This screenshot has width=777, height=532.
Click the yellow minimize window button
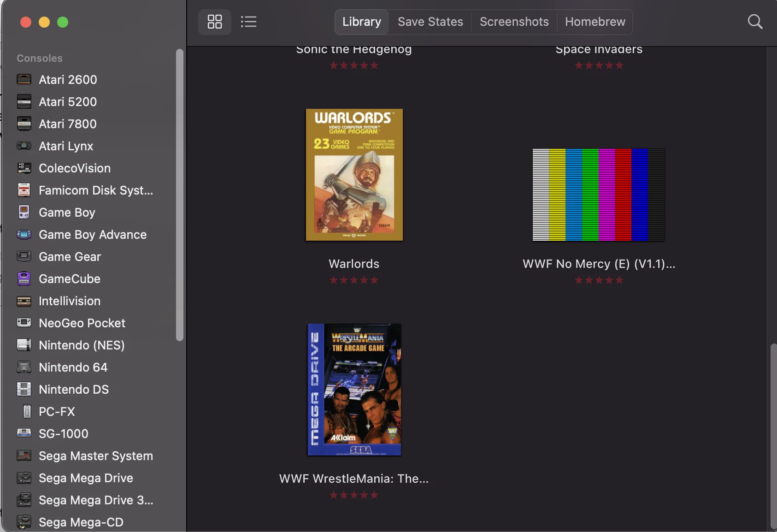pyautogui.click(x=44, y=22)
